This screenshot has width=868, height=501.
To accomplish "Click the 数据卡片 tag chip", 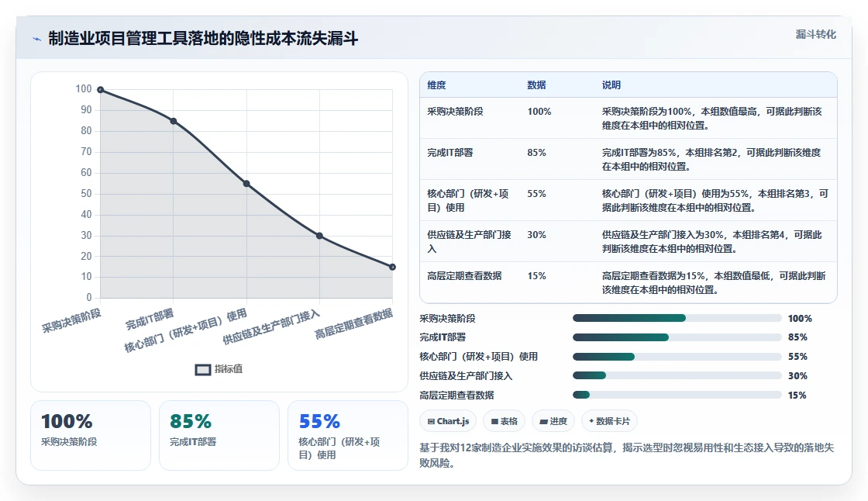I will [609, 421].
